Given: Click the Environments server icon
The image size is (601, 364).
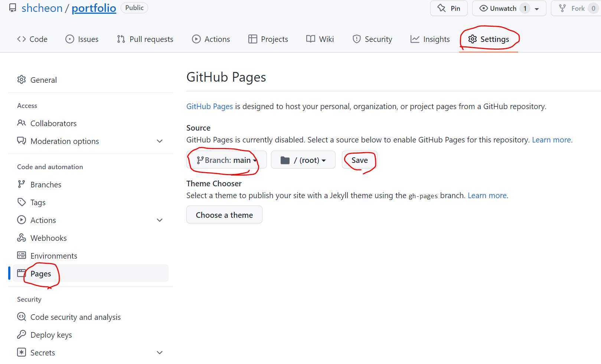Looking at the screenshot, I should click(x=22, y=255).
